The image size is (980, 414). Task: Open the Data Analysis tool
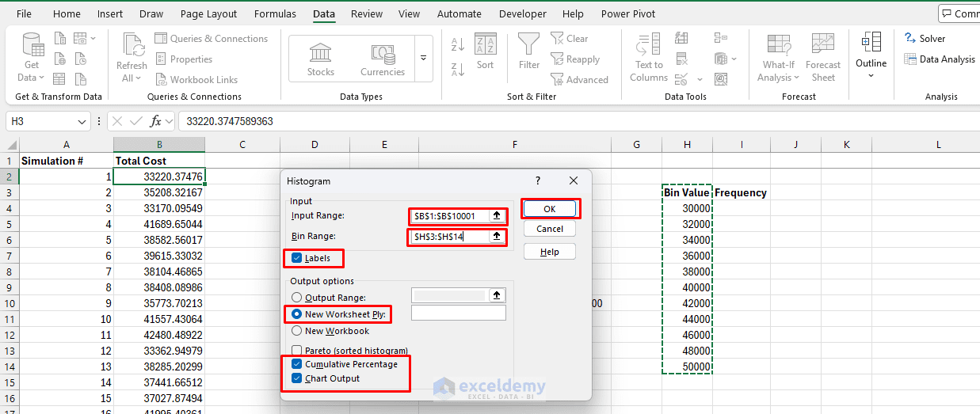coord(940,59)
